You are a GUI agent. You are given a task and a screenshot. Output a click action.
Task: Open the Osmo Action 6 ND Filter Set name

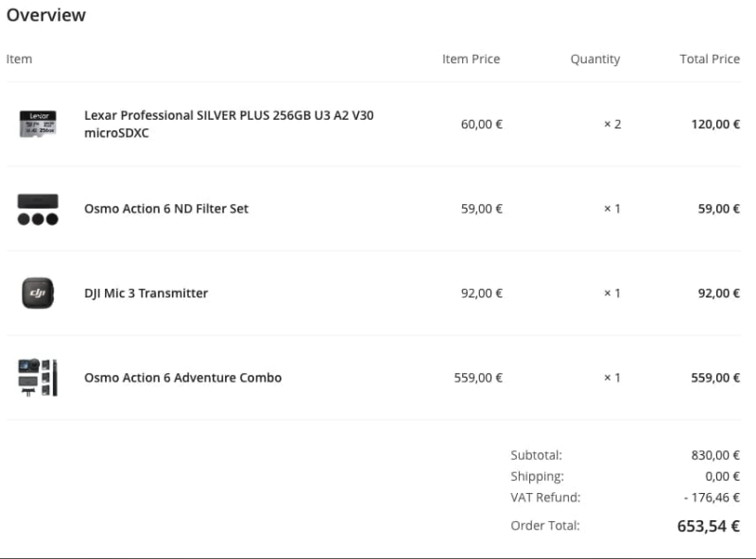166,209
